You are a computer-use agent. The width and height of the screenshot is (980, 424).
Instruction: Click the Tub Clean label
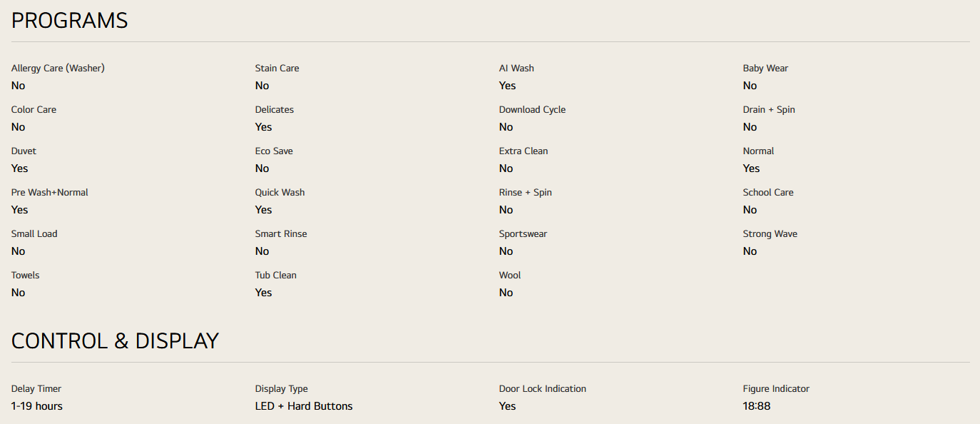(x=276, y=276)
